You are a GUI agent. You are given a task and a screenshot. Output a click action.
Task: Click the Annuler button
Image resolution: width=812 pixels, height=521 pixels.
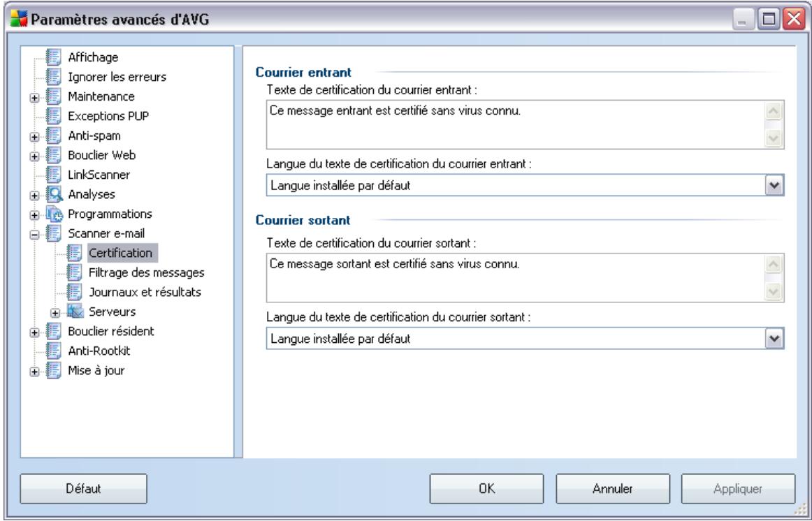[613, 489]
